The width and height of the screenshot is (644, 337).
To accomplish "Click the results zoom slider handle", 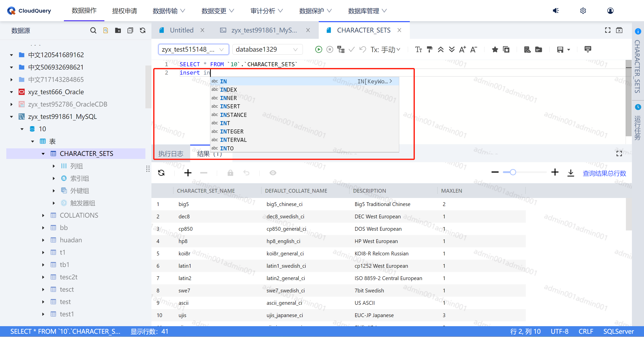I will coord(513,172).
